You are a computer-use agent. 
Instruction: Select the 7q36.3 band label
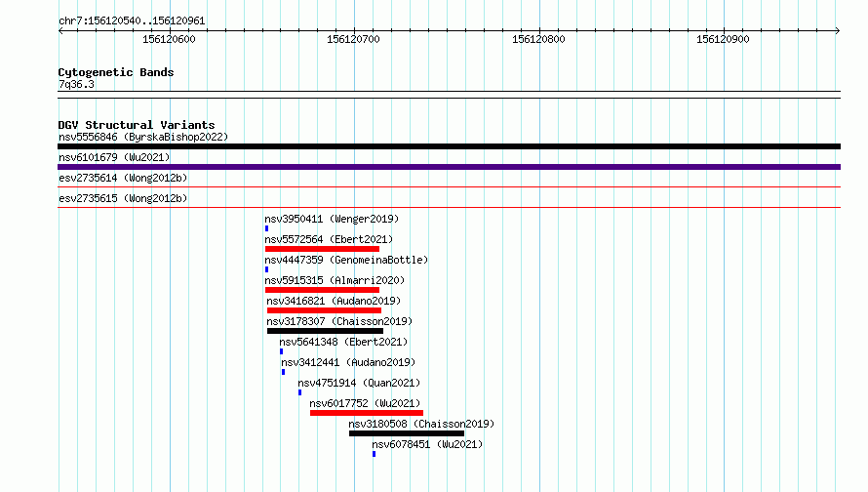click(x=76, y=84)
